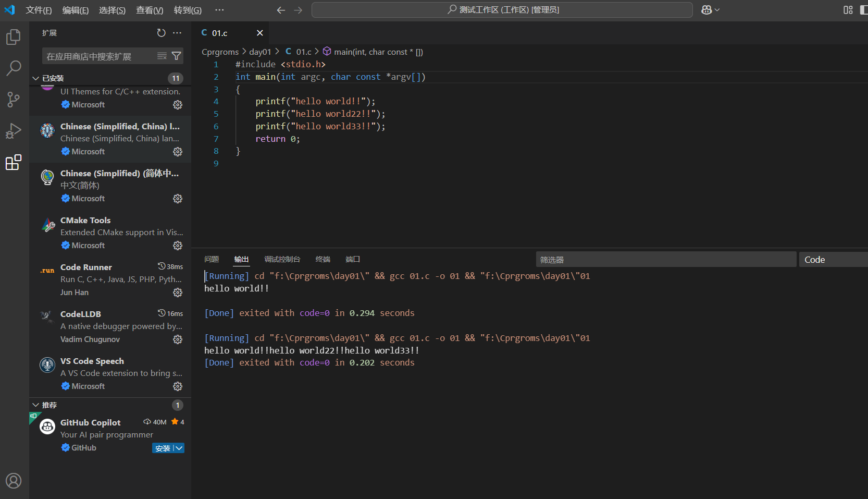Open the Search view in the activity bar
This screenshot has width=868, height=499.
pyautogui.click(x=14, y=68)
